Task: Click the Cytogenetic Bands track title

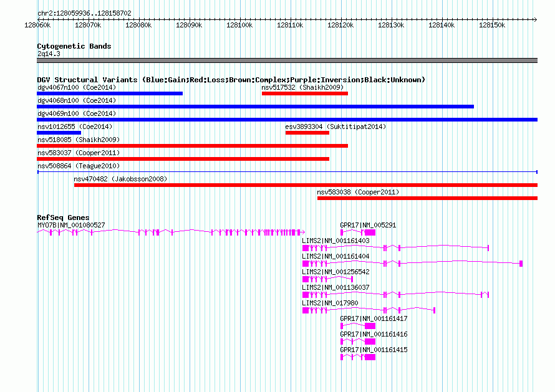Action: (74, 46)
